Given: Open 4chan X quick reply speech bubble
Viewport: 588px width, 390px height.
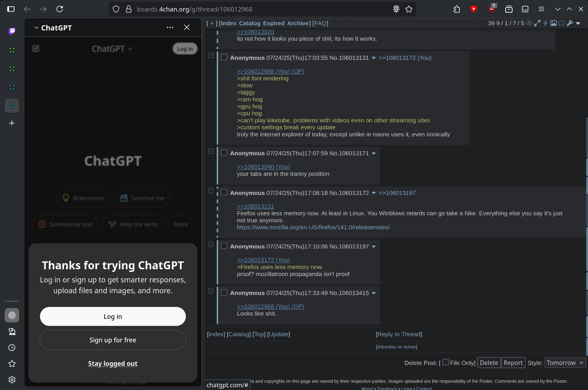Looking at the screenshot, I should (562, 23).
